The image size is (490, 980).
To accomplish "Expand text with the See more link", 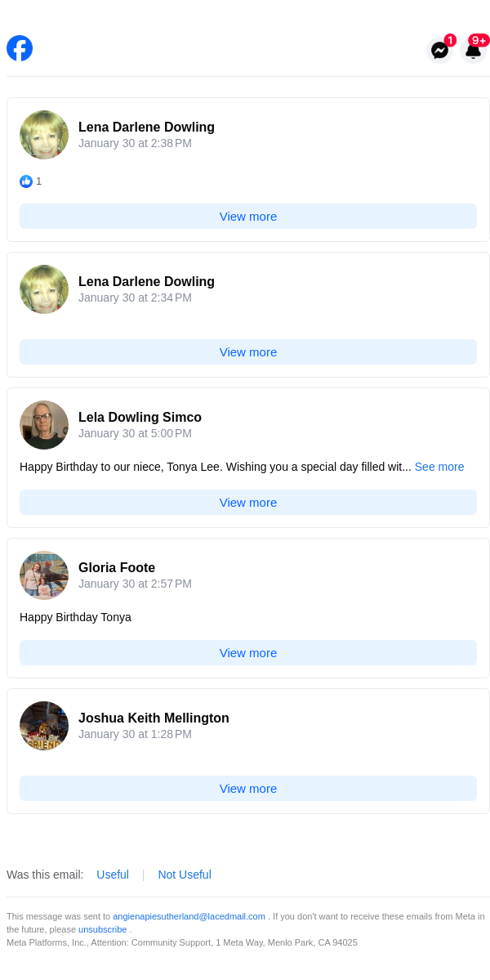I will 439,467.
